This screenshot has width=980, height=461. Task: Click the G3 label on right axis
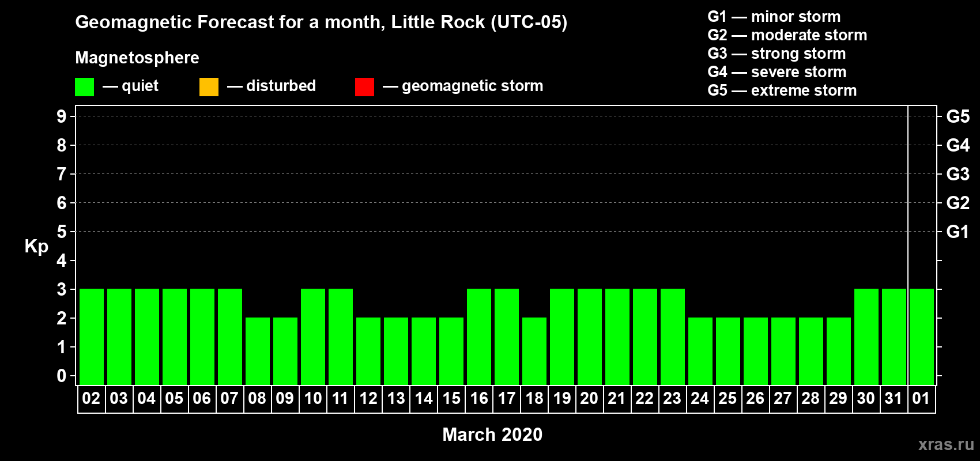click(958, 174)
